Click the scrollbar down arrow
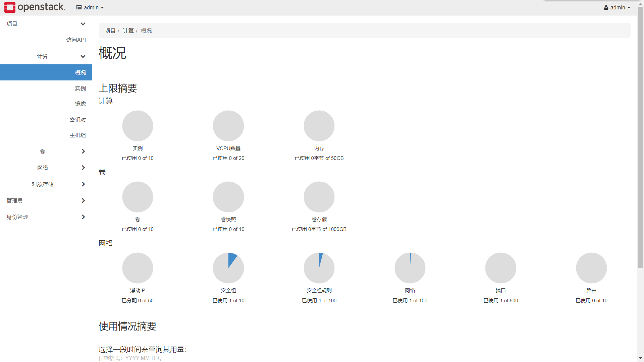The image size is (644, 362). (640, 358)
